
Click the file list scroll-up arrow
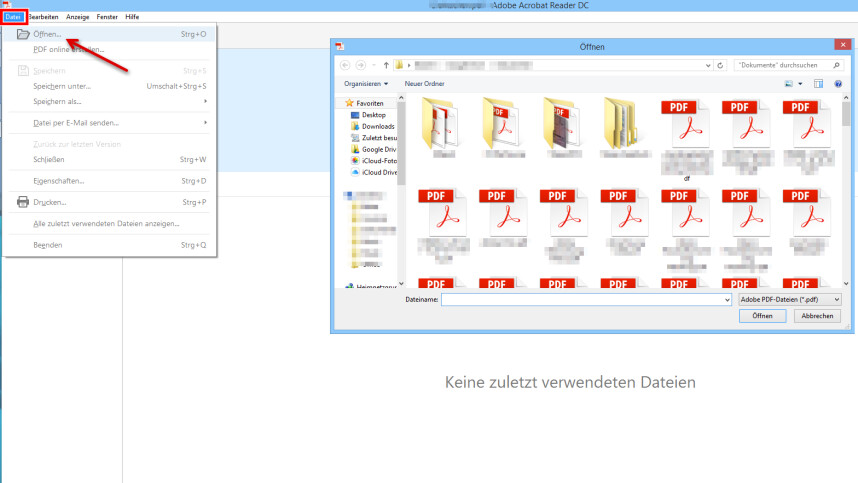pyautogui.click(x=846, y=98)
